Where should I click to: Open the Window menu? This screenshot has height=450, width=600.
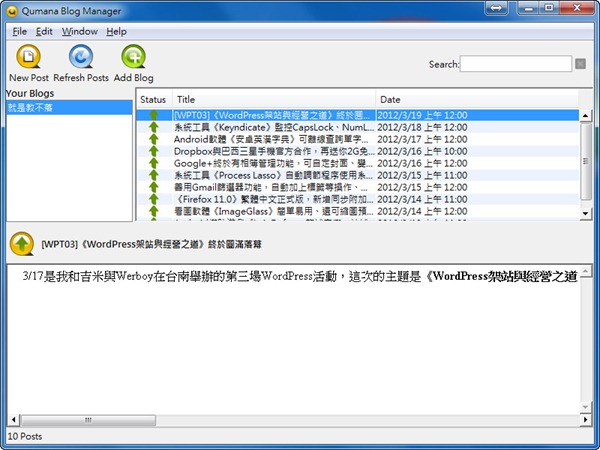[80, 31]
